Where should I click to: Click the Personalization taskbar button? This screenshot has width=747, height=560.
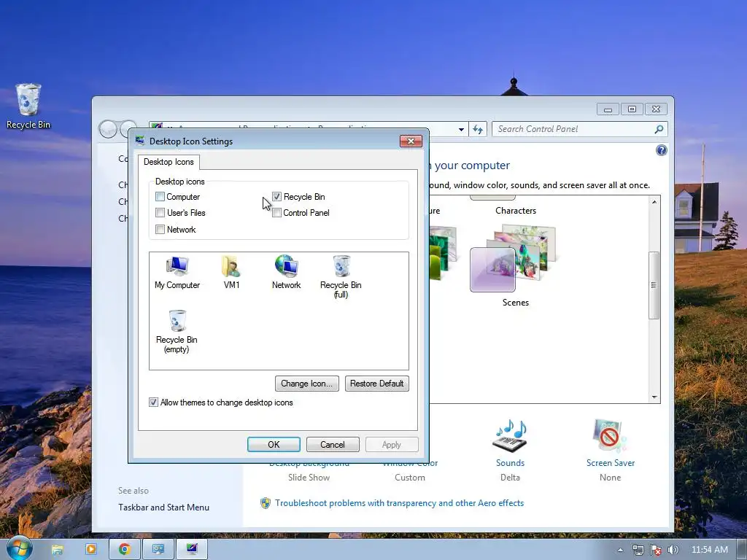click(x=192, y=550)
